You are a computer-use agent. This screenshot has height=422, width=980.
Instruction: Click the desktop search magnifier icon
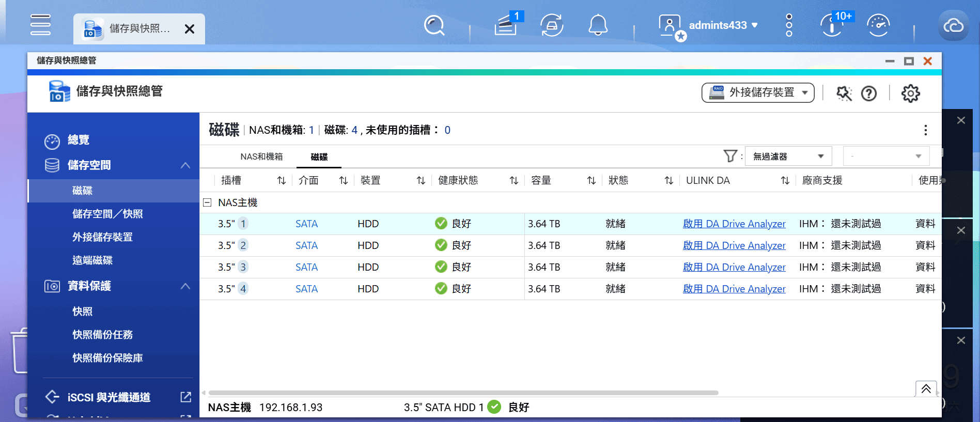click(x=434, y=25)
